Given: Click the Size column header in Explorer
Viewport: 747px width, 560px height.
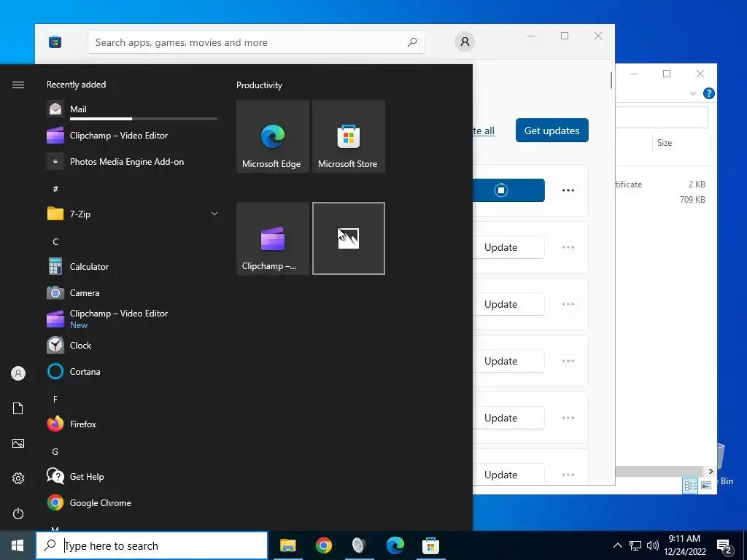Looking at the screenshot, I should click(x=681, y=143).
